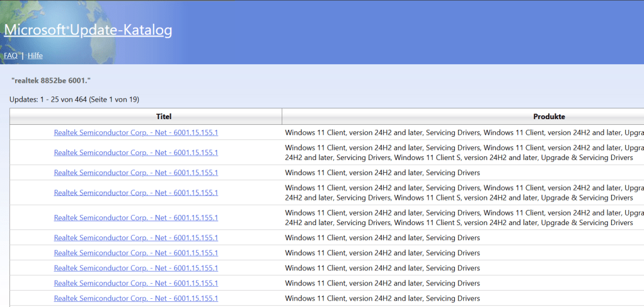Select the fifth Realtek Semiconductor result link
The height and width of the screenshot is (307, 644).
pyautogui.click(x=136, y=217)
